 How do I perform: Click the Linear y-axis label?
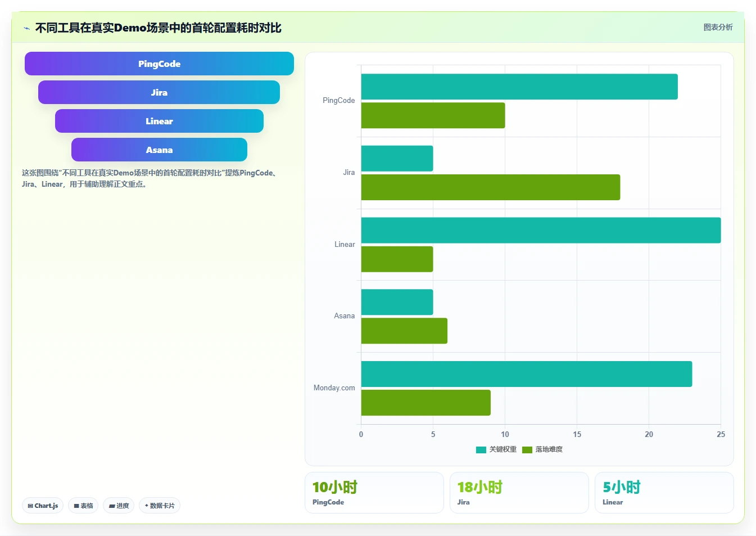345,245
